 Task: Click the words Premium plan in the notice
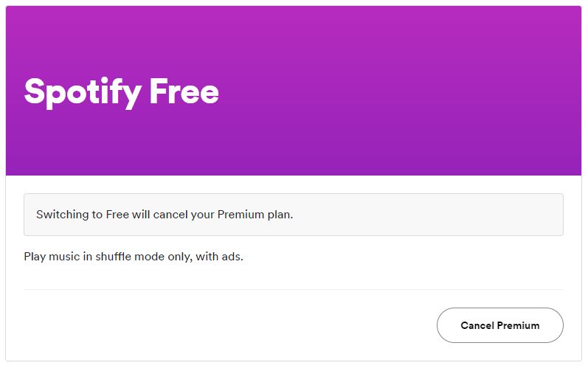(x=256, y=215)
